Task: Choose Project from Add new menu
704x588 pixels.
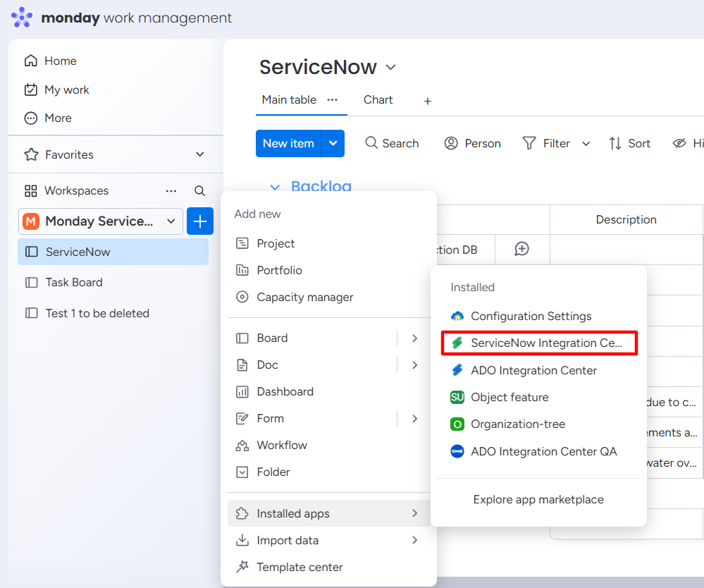Action: click(x=328, y=243)
